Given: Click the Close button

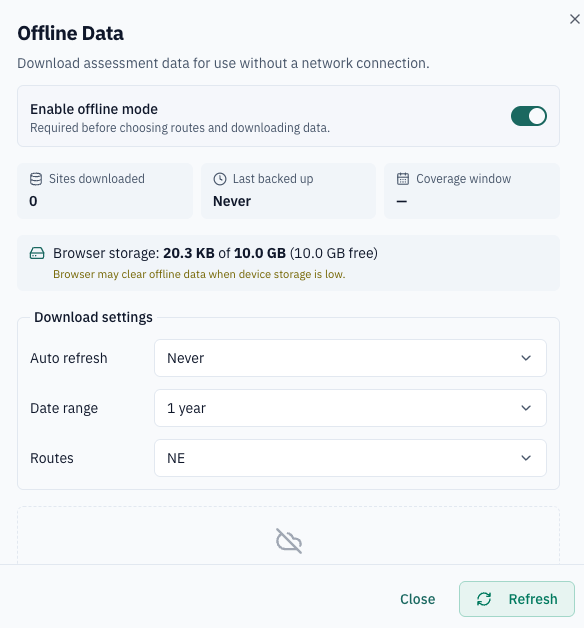Looking at the screenshot, I should point(417,599).
